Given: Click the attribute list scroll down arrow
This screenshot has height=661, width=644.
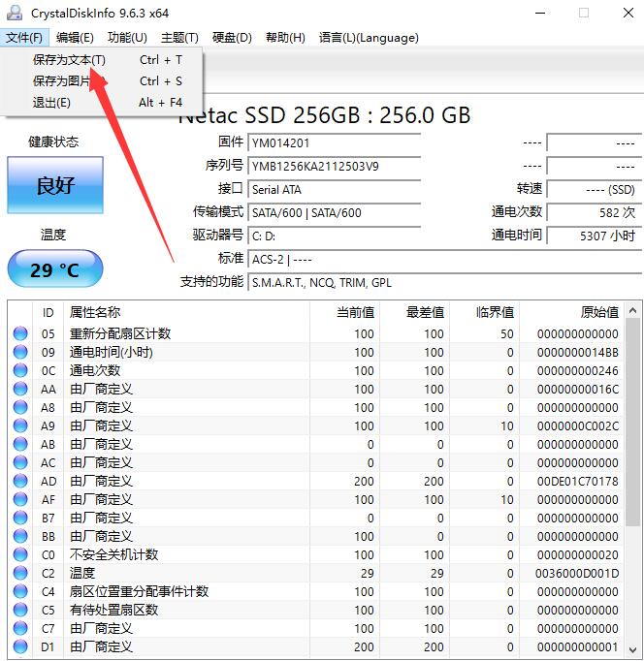Looking at the screenshot, I should (632, 649).
